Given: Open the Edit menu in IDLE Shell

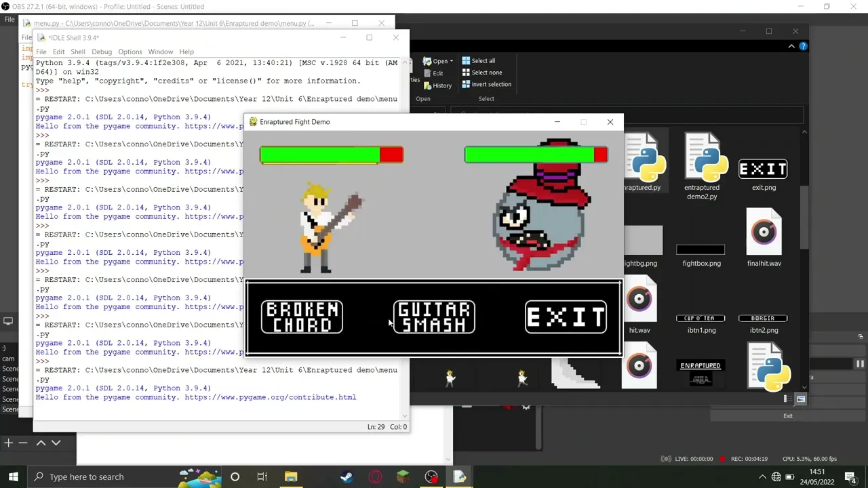Looking at the screenshot, I should click(x=59, y=52).
